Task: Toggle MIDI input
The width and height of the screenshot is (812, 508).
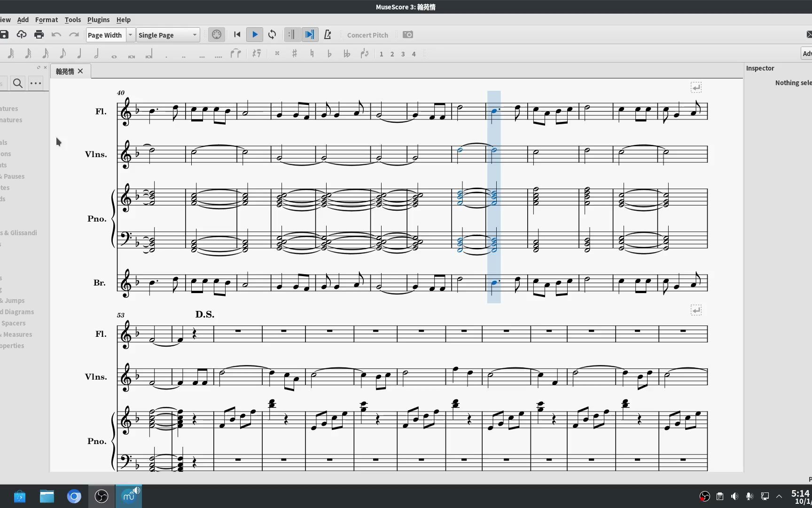Action: 217,34
